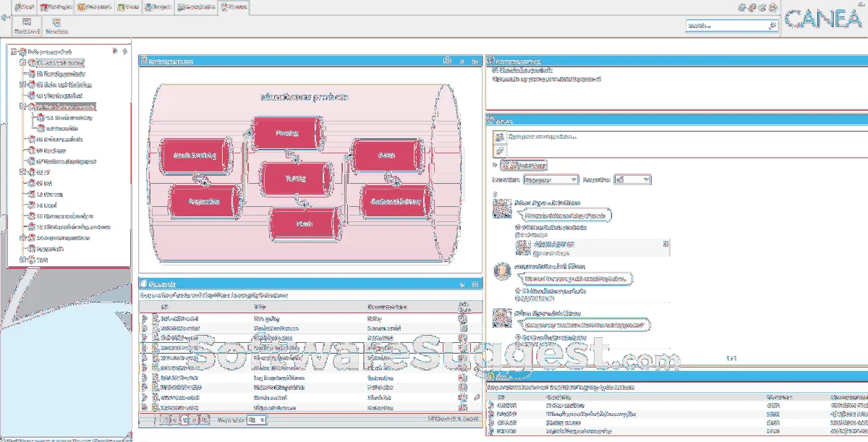Click the recipients button below the message box
868x442 pixels.
(x=526, y=165)
